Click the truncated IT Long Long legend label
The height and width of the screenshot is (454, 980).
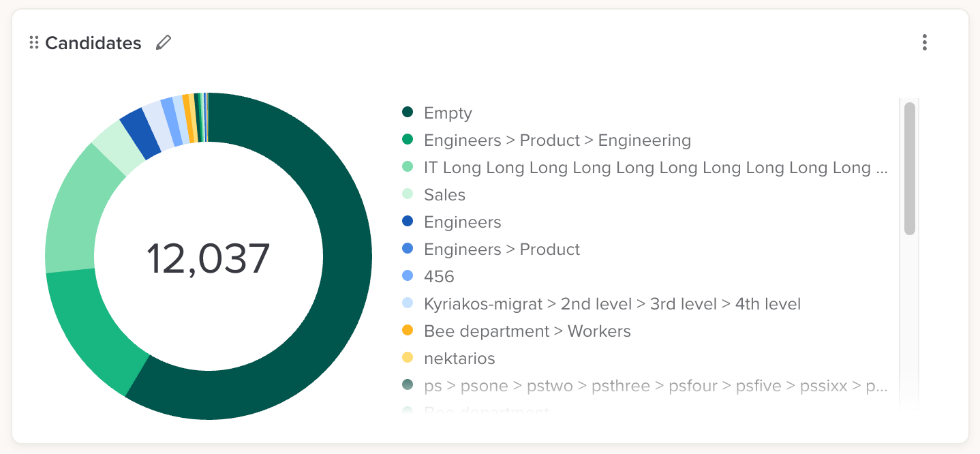[x=655, y=168]
